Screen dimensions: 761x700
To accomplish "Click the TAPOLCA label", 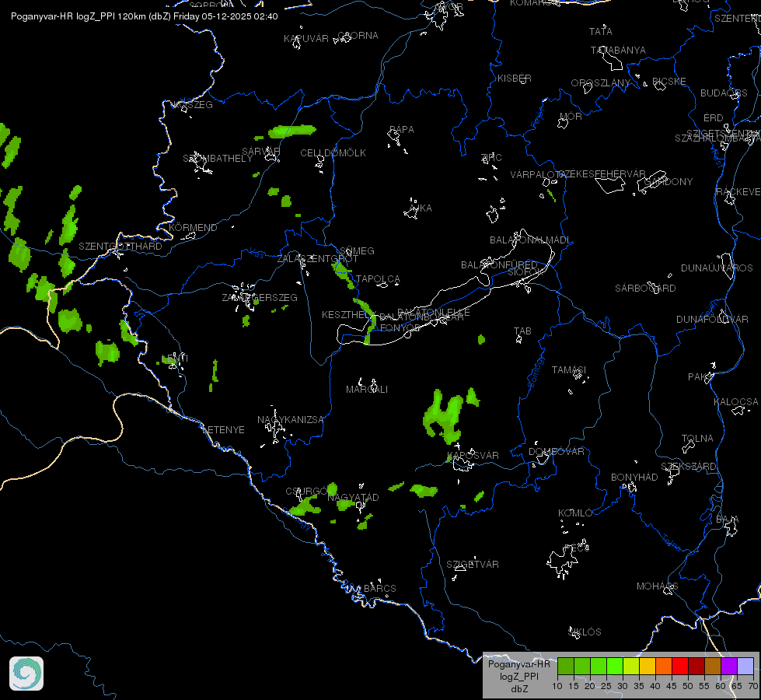I will pyautogui.click(x=378, y=279).
